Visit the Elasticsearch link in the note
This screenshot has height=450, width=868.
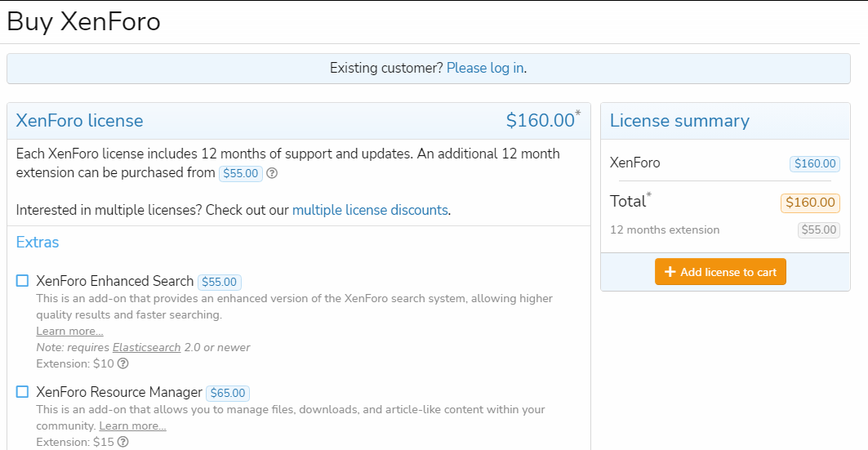pos(146,347)
